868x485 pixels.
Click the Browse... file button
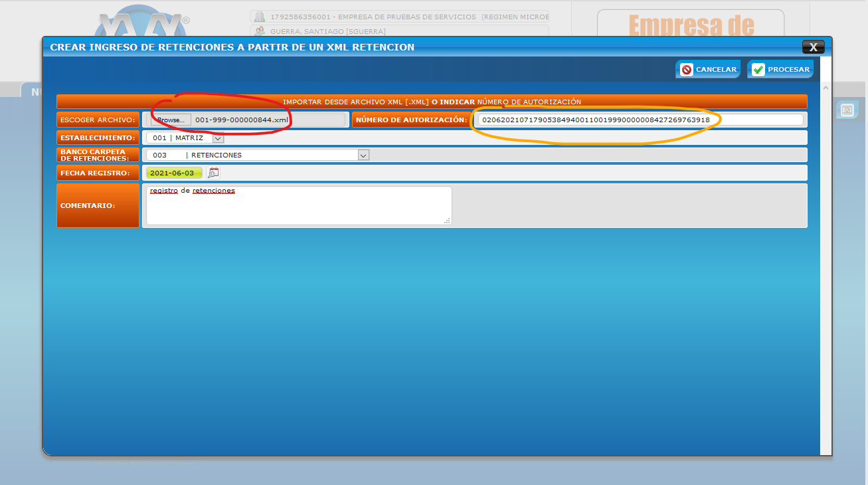pyautogui.click(x=171, y=120)
